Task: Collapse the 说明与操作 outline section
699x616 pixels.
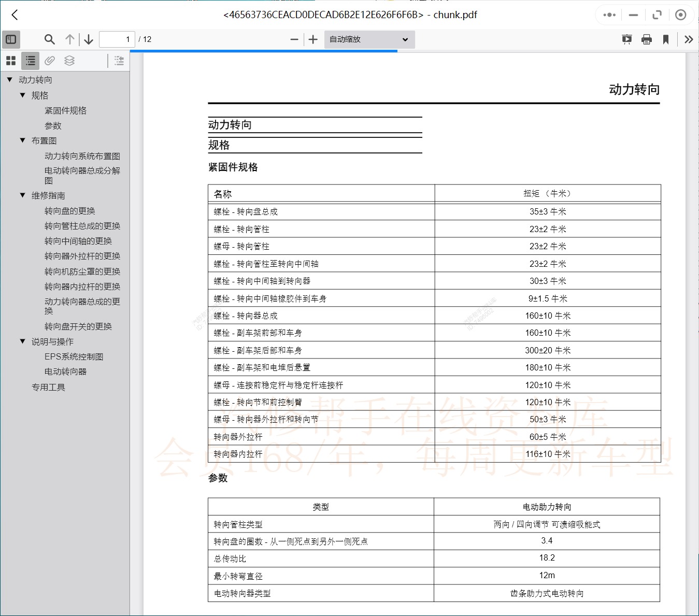Action: tap(22, 341)
